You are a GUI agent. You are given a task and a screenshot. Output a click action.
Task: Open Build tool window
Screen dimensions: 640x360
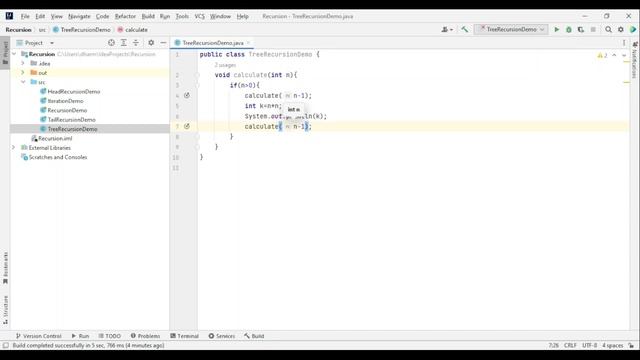[x=254, y=336]
